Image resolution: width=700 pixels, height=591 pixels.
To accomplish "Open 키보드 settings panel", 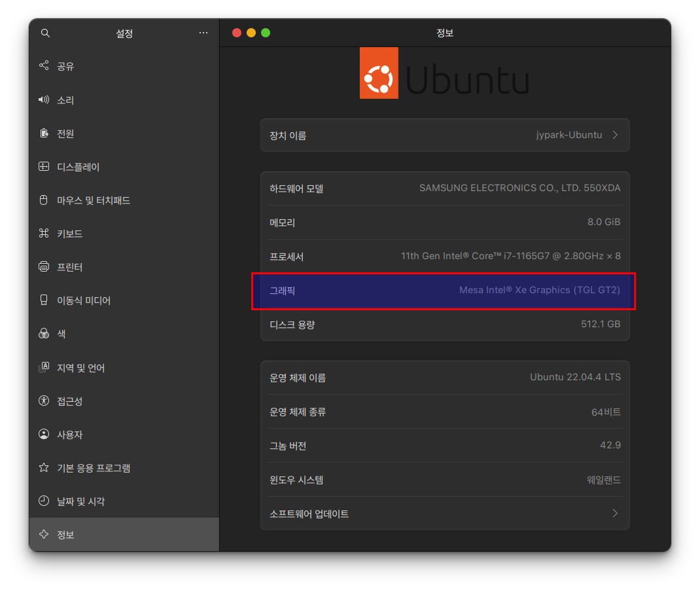I will pos(124,234).
